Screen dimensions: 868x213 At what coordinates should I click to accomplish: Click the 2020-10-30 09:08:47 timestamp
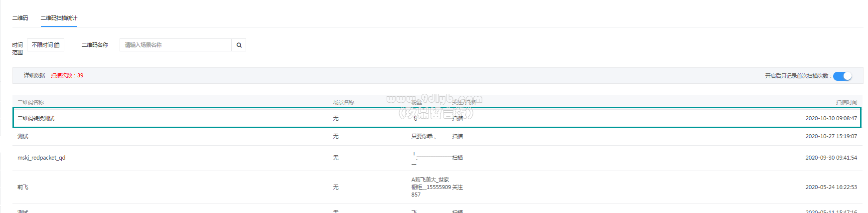pyautogui.click(x=831, y=118)
